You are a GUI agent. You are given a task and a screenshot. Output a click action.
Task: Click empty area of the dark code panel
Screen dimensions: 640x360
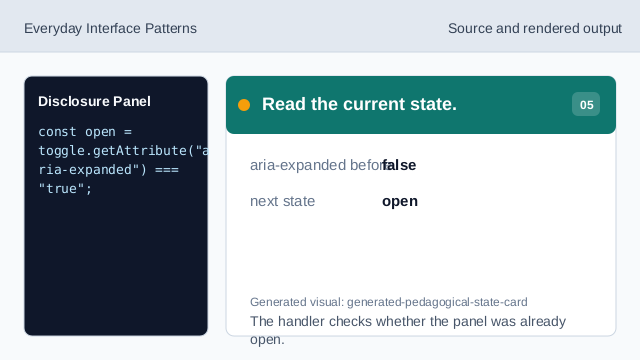point(116,265)
